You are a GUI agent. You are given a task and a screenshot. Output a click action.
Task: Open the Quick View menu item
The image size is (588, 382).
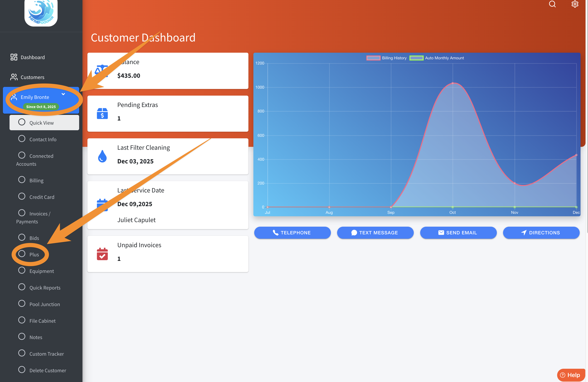coord(41,123)
